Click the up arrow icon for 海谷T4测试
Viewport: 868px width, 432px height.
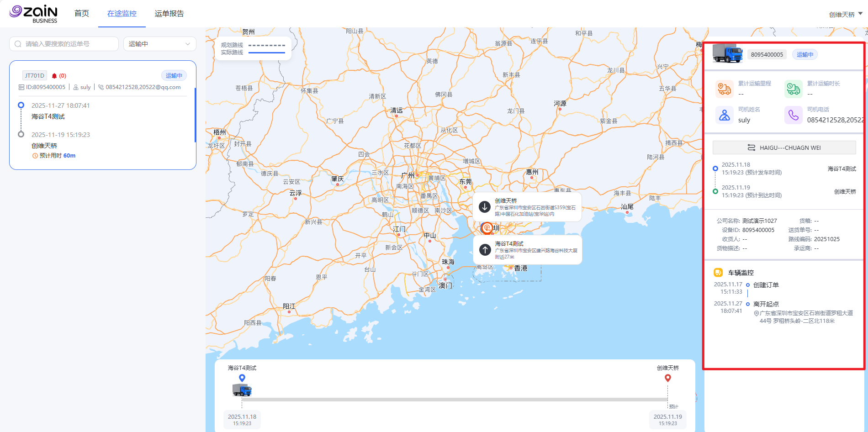pos(485,250)
